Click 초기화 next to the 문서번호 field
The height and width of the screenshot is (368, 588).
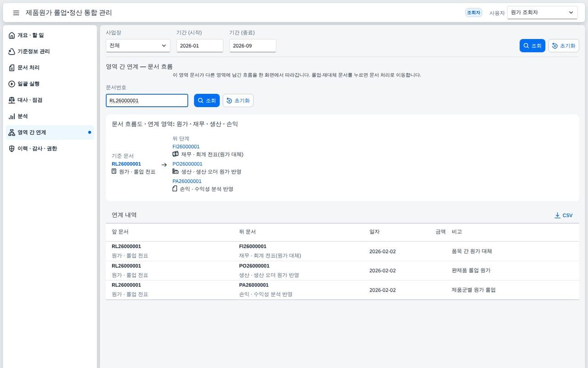point(238,100)
